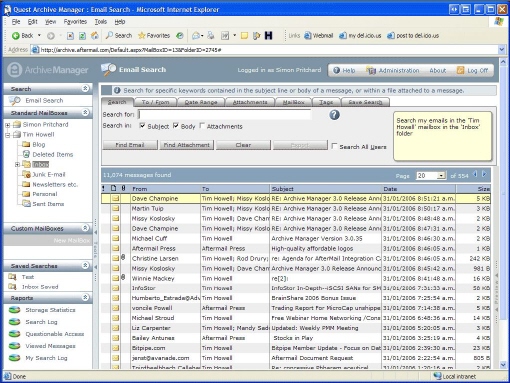The width and height of the screenshot is (510, 383).
Task: Sort results by Subject column header
Action: 325,189
